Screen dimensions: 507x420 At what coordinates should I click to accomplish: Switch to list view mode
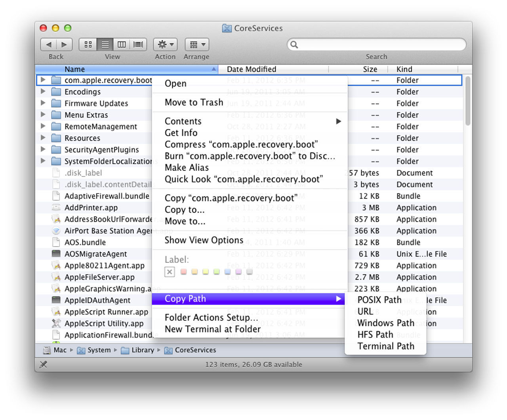pyautogui.click(x=105, y=44)
